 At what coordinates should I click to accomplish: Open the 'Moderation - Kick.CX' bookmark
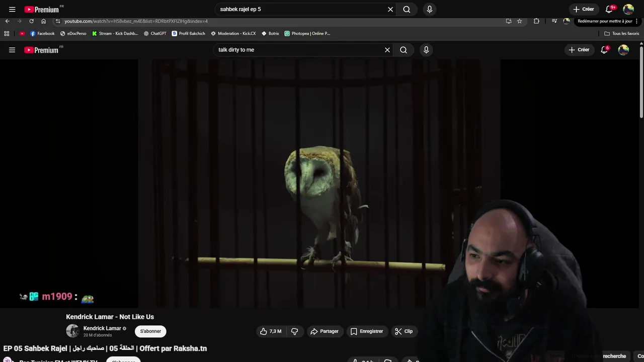pyautogui.click(x=233, y=34)
